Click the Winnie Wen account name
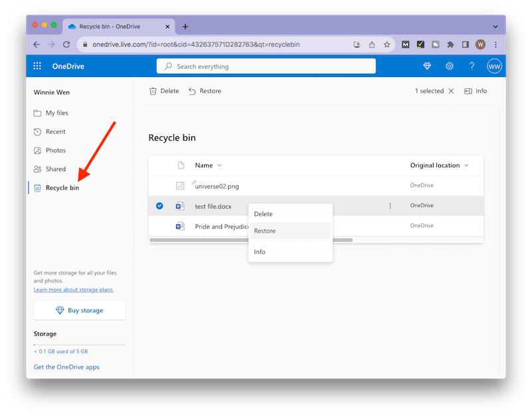Image resolution: width=532 pixels, height=416 pixels. [52, 92]
